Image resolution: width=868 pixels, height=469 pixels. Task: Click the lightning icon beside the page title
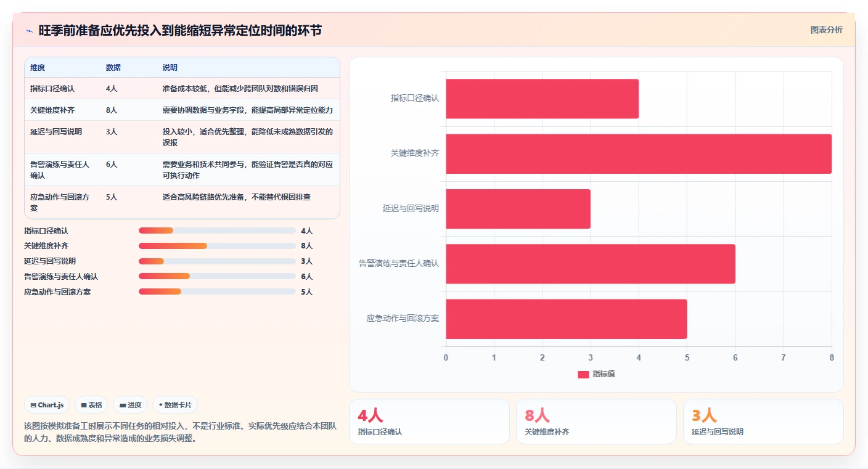[30, 31]
